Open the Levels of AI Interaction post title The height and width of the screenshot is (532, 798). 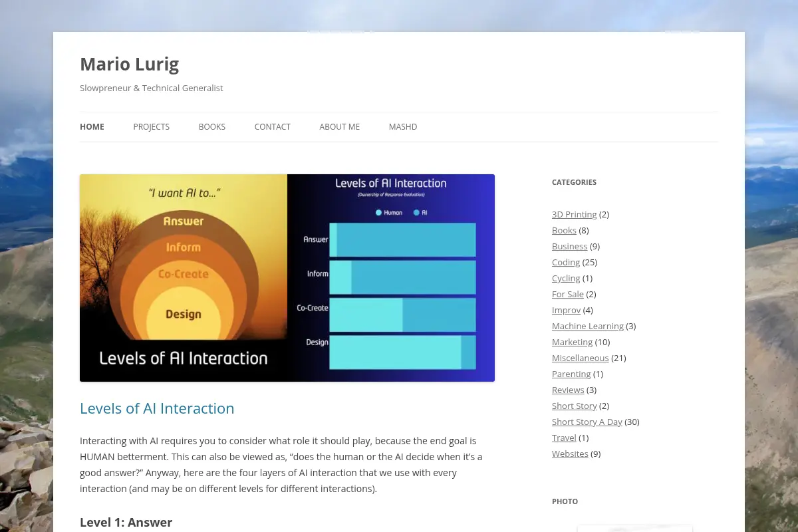click(157, 408)
